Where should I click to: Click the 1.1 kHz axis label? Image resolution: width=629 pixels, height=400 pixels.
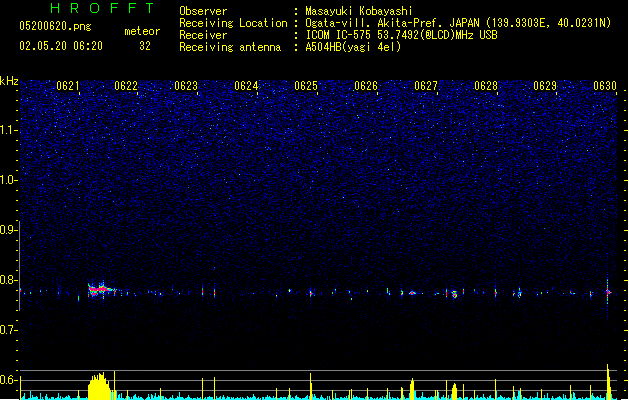[x=8, y=130]
